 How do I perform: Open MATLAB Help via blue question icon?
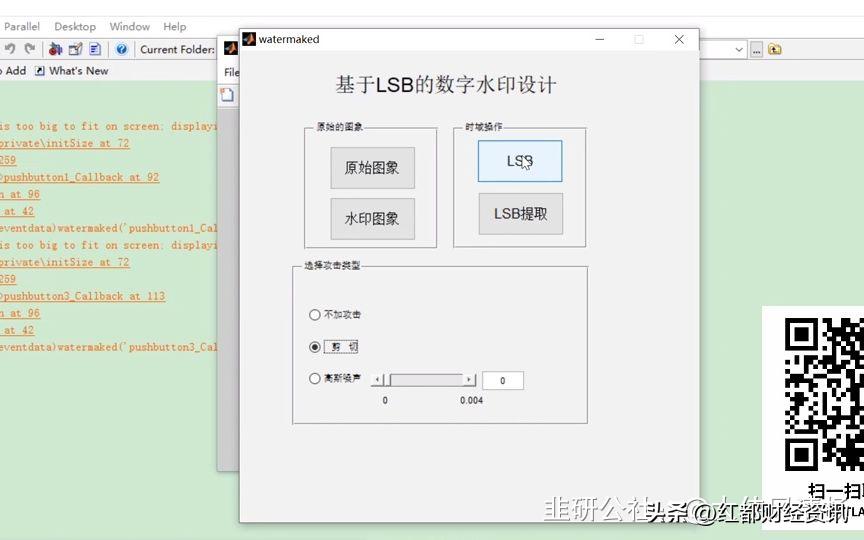tap(122, 49)
